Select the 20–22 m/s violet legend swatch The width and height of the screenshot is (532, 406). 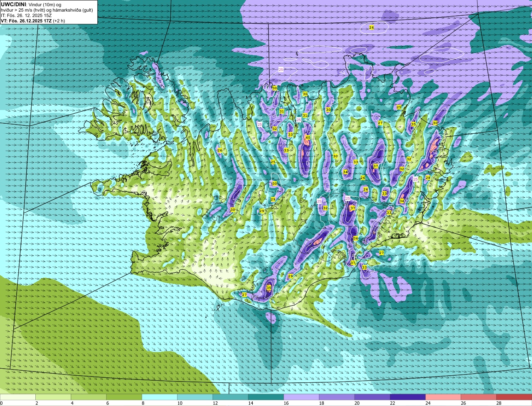[372, 397]
